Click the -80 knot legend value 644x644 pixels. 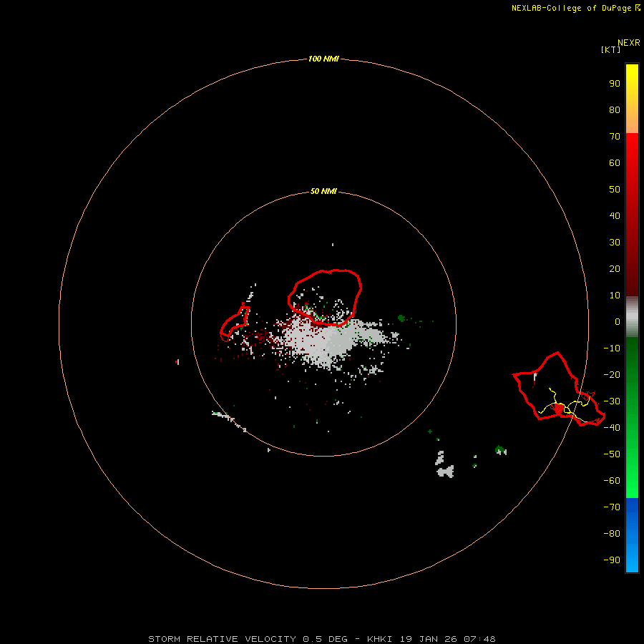612,534
